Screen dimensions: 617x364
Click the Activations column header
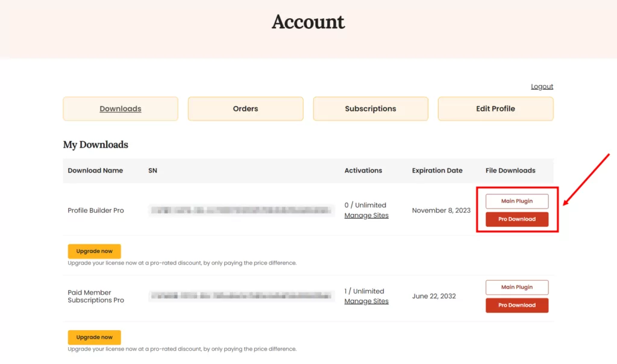pos(363,171)
